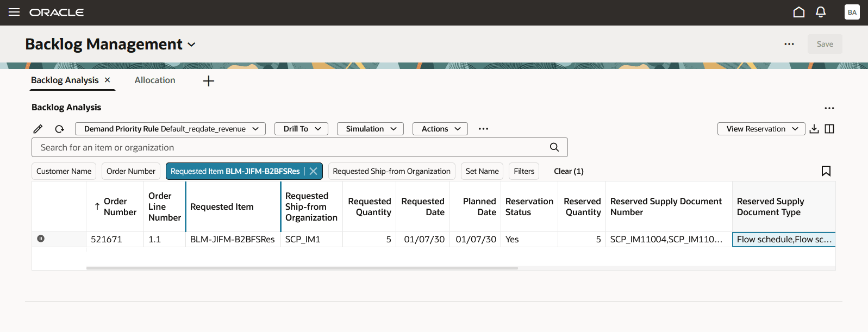Click the horizontal table scrollbar

click(x=302, y=268)
